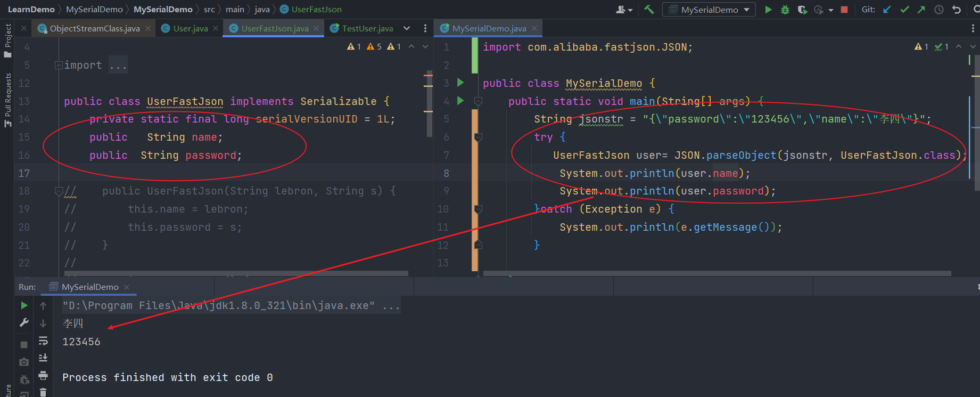Collapse the try block fold marker
The height and width of the screenshot is (397, 980).
coord(478,137)
